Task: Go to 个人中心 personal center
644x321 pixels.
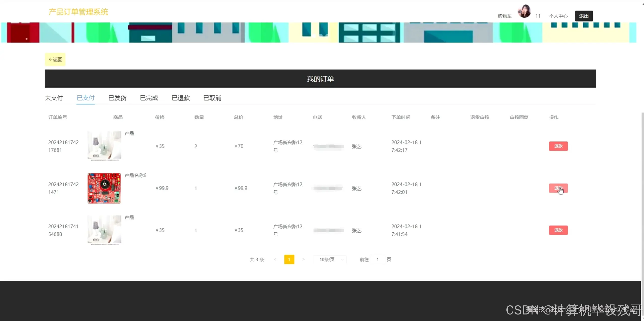Action: [558, 16]
